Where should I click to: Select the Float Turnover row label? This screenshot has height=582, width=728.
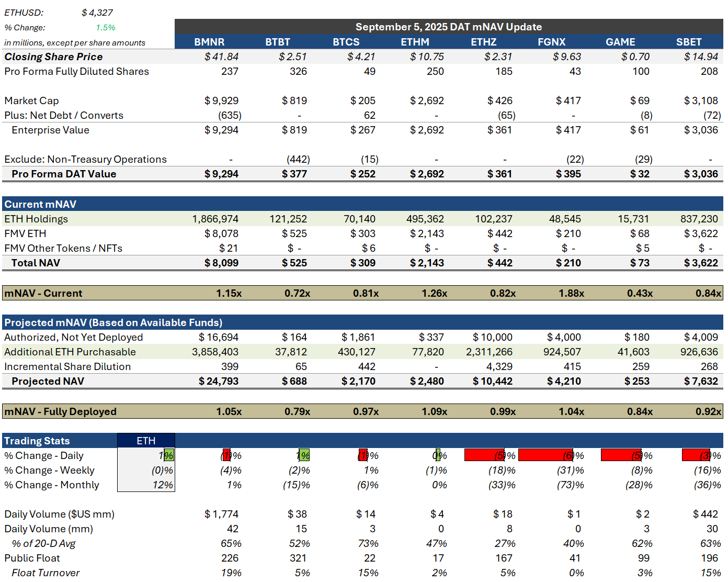pyautogui.click(x=45, y=573)
